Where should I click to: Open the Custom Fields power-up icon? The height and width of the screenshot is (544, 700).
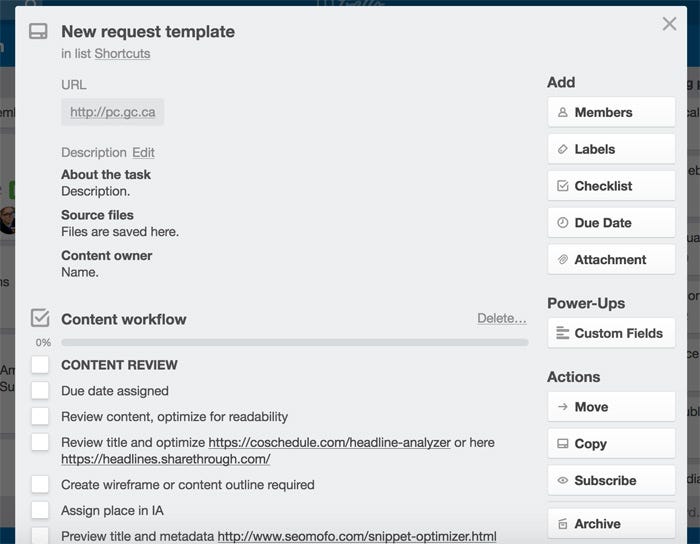coord(563,333)
